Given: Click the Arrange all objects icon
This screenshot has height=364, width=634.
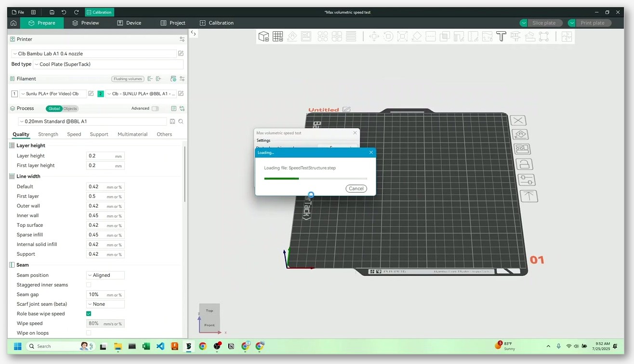Looking at the screenshot, I should (x=306, y=37).
